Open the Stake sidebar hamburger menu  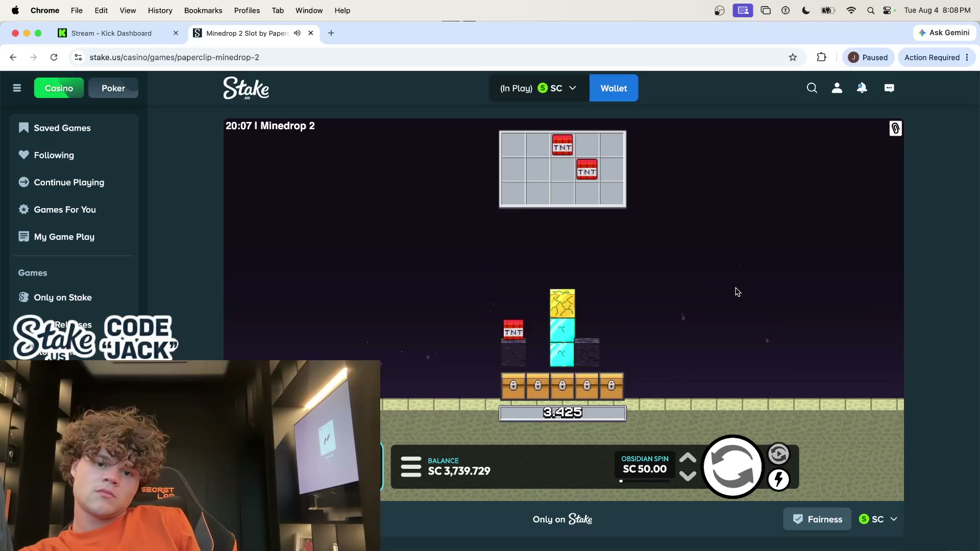coord(17,88)
